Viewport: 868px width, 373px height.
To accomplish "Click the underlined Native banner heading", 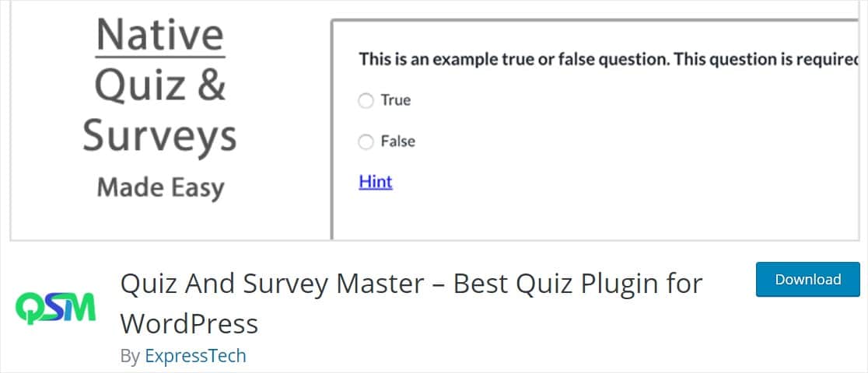I will click(160, 36).
